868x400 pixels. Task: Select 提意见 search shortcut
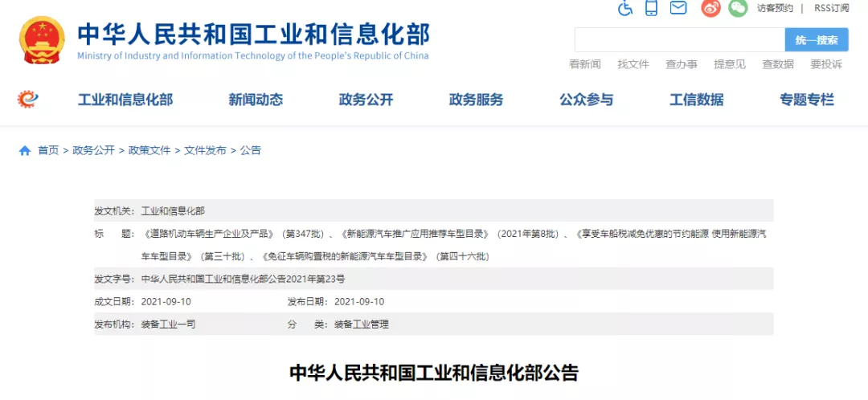730,64
